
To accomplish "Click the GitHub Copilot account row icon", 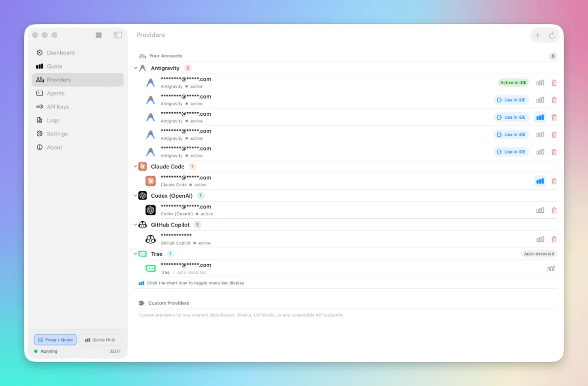I will coord(150,239).
